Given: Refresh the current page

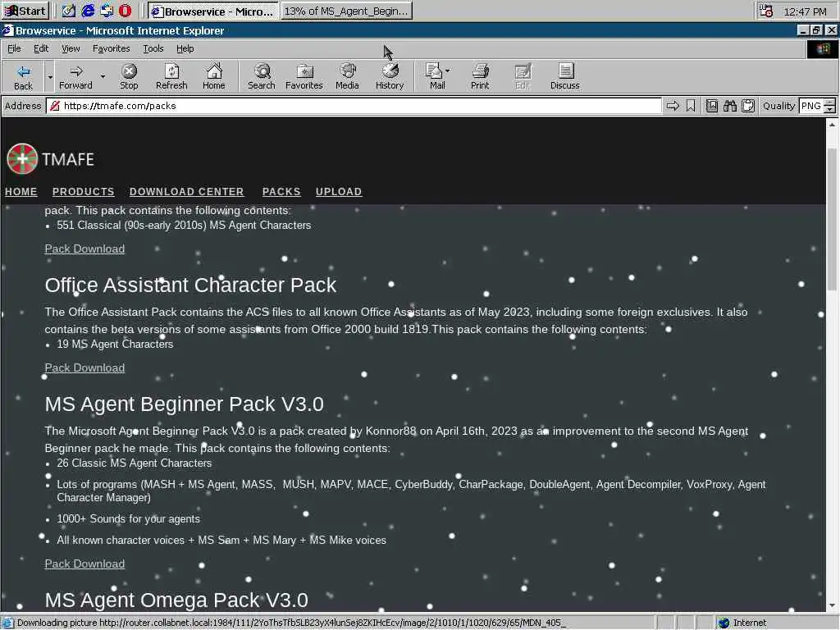Looking at the screenshot, I should coord(171,77).
